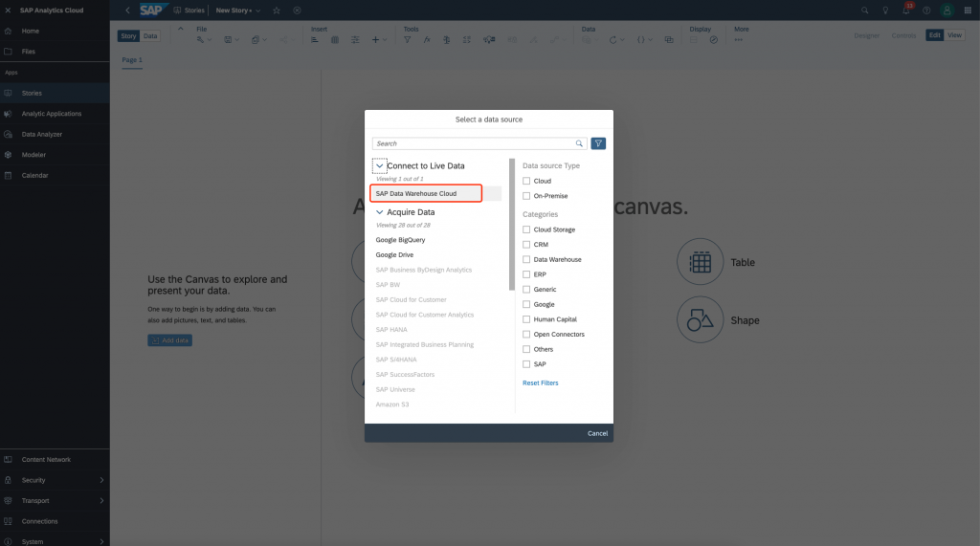Open the help question mark icon
980x546 pixels.
click(926, 10)
